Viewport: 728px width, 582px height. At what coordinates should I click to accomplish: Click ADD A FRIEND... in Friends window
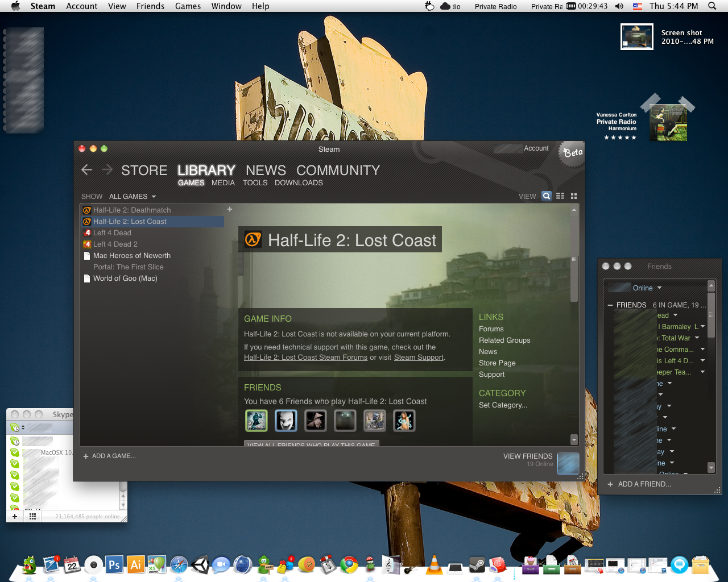point(639,484)
